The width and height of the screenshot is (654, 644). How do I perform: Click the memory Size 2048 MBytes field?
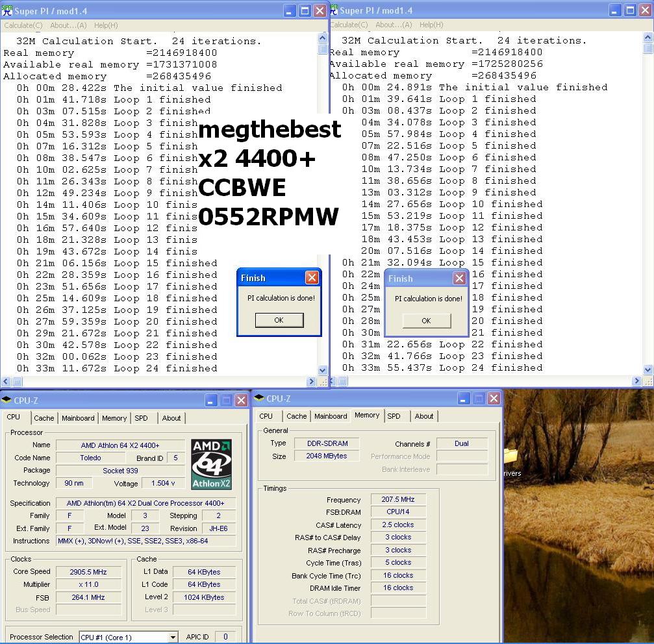(x=327, y=456)
